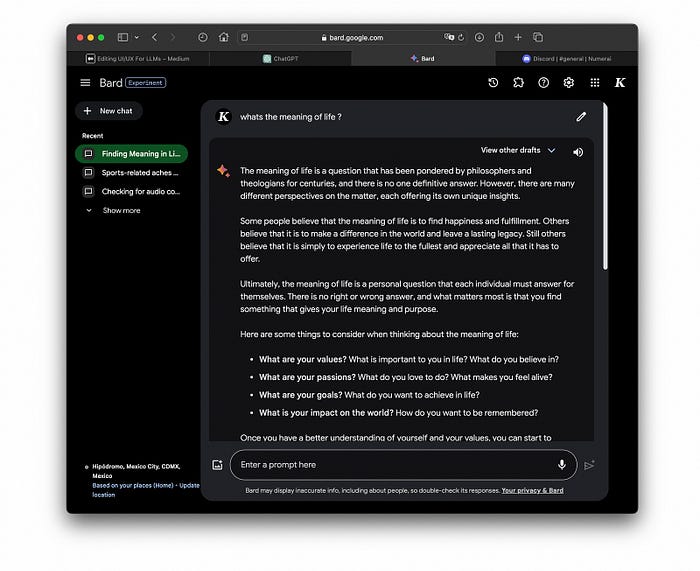Open the extensions puzzle icon
This screenshot has height=571, width=700.
click(x=518, y=83)
